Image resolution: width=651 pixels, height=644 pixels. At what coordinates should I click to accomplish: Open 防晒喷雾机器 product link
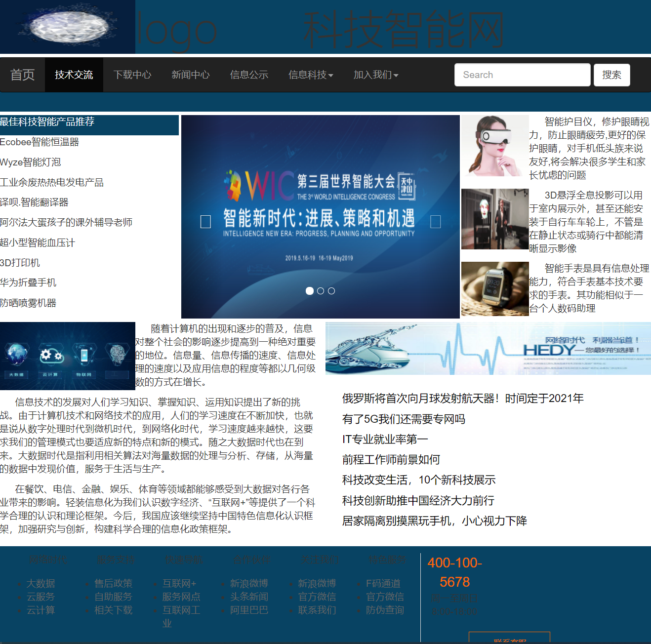28,303
